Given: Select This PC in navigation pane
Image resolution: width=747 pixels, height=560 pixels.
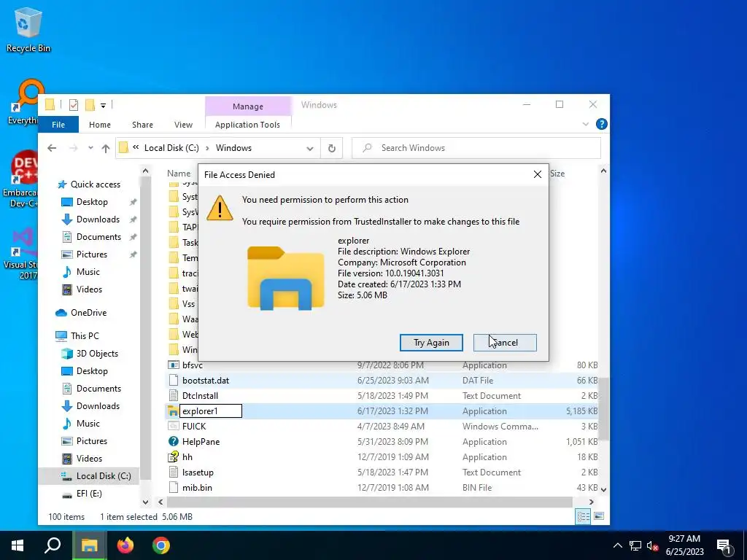Looking at the screenshot, I should [85, 335].
